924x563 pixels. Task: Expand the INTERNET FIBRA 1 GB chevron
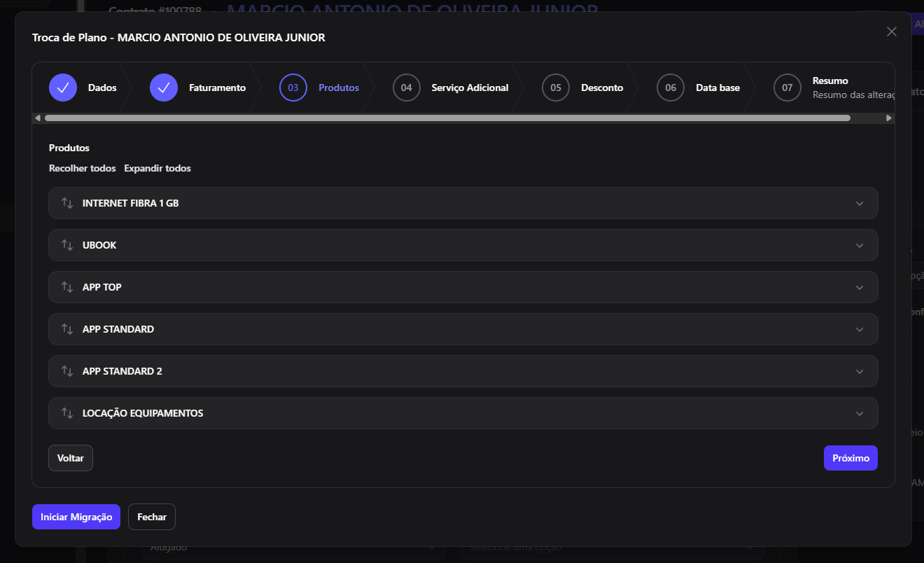(x=860, y=204)
